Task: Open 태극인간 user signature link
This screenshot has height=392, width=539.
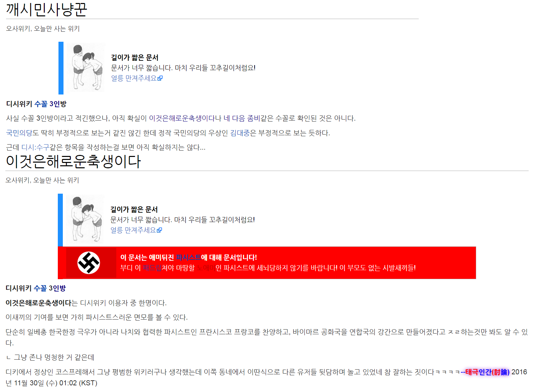Action: tap(478, 372)
